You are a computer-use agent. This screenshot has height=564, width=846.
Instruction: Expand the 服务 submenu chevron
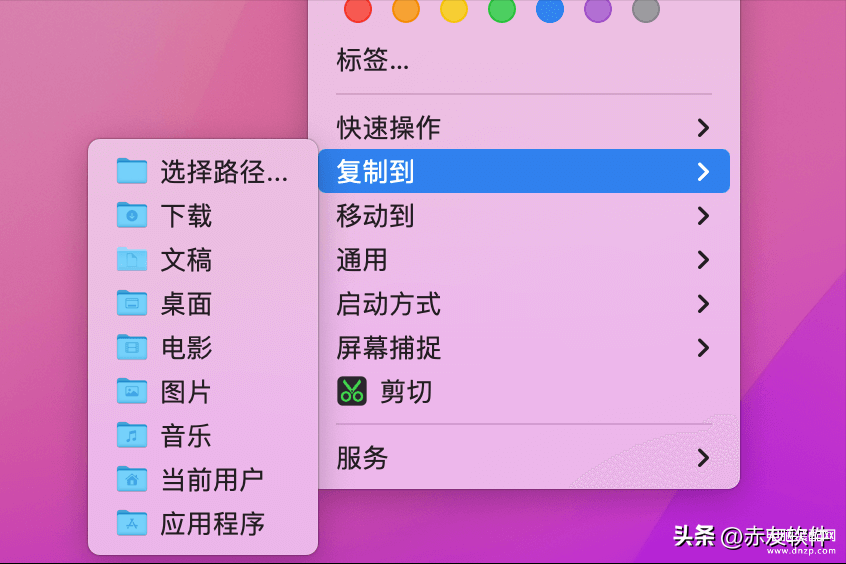pyautogui.click(x=702, y=458)
